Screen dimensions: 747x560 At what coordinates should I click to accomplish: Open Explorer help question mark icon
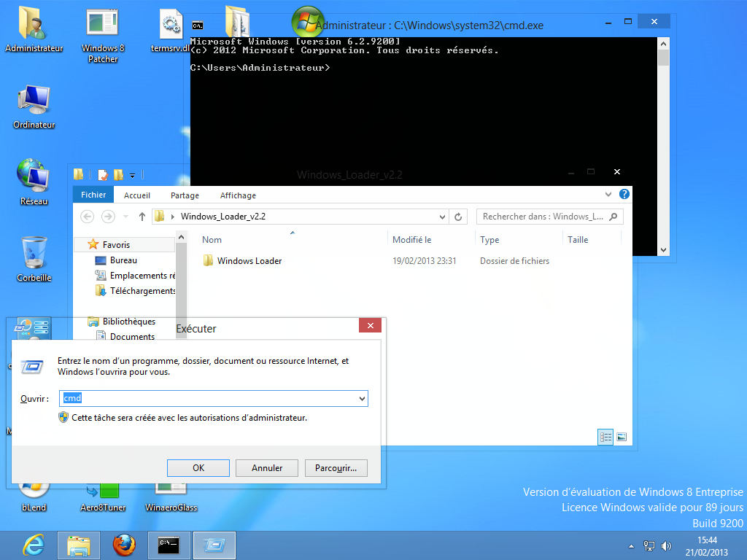pyautogui.click(x=624, y=194)
